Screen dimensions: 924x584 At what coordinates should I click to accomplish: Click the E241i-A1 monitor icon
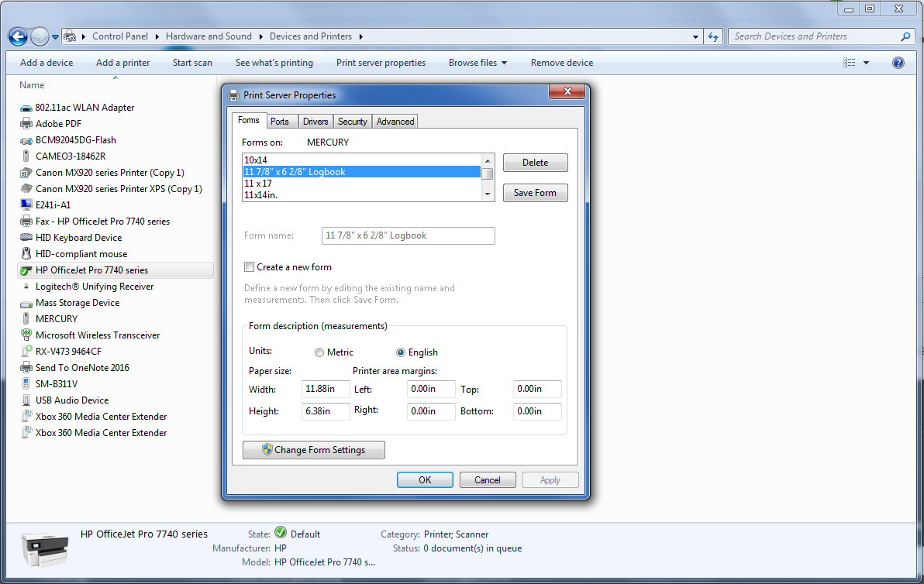pos(26,205)
